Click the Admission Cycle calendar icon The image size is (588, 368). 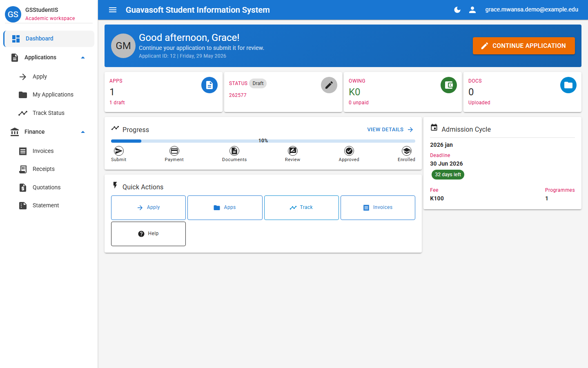(x=434, y=128)
